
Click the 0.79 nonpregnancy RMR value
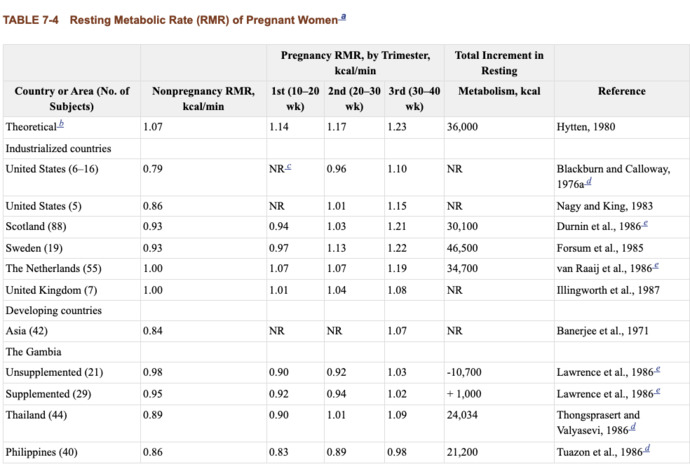153,169
